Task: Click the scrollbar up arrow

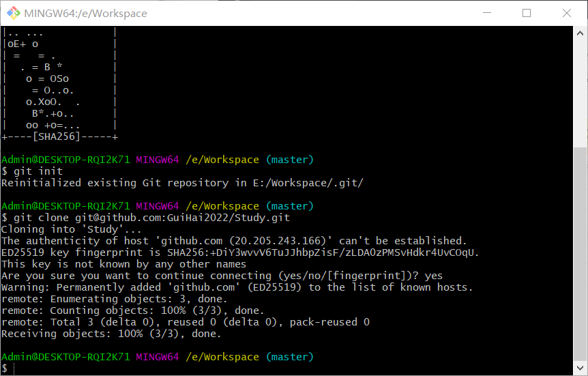Action: coord(580,33)
